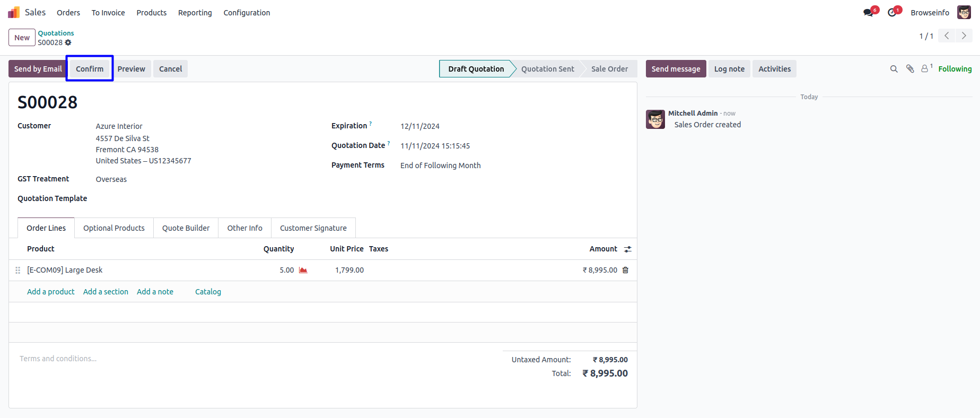Click the Odoo Sales app logo icon
The height and width of the screenshot is (418, 980).
14,12
